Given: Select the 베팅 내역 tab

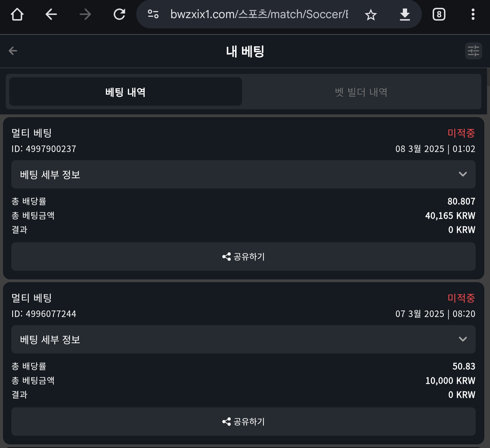Looking at the screenshot, I should click(125, 92).
